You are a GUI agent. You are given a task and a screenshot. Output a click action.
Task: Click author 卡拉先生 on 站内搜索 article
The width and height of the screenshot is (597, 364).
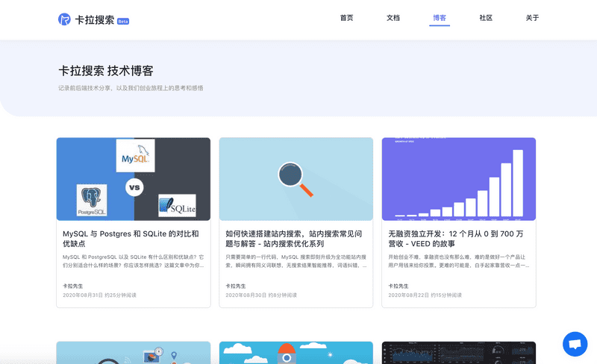[x=235, y=286]
